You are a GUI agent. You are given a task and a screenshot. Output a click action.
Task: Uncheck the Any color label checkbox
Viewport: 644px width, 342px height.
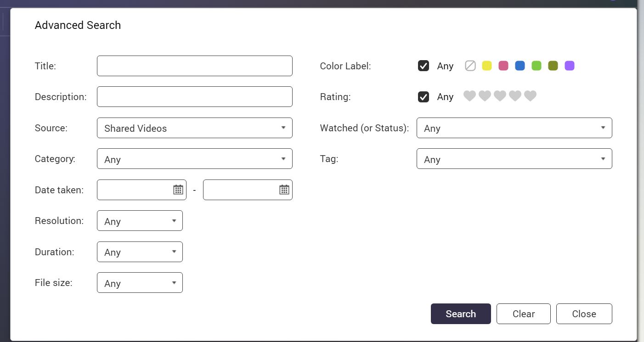click(424, 66)
